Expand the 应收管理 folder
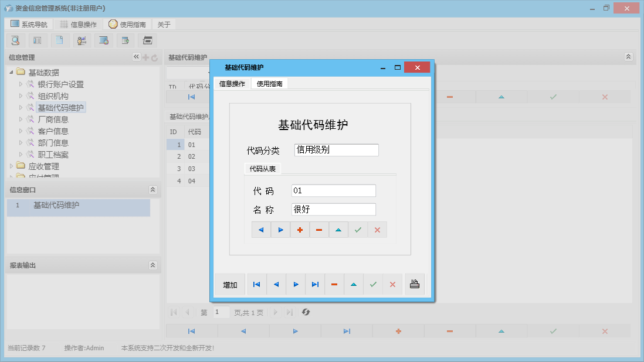 coord(12,166)
